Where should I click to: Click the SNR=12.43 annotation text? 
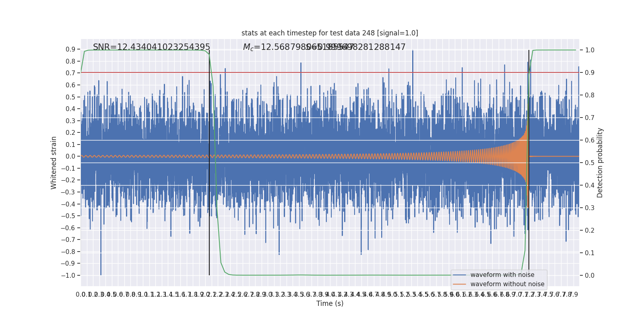[x=152, y=47]
